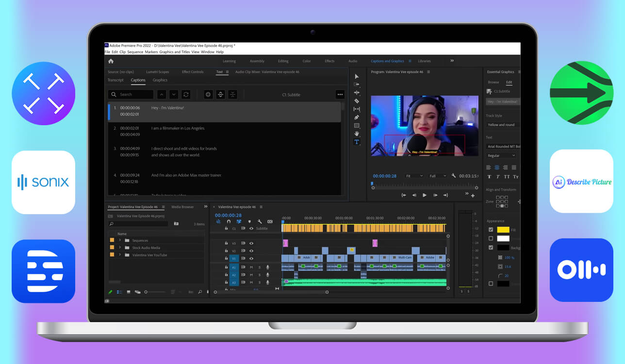
Task: Select the Ripple Edit tool
Action: click(x=357, y=93)
